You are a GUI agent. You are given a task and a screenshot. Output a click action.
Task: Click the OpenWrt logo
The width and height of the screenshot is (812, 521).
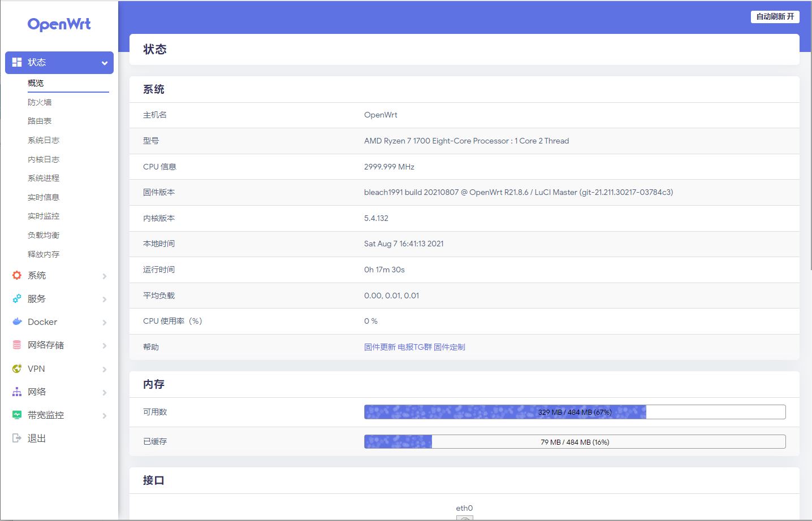pos(59,24)
